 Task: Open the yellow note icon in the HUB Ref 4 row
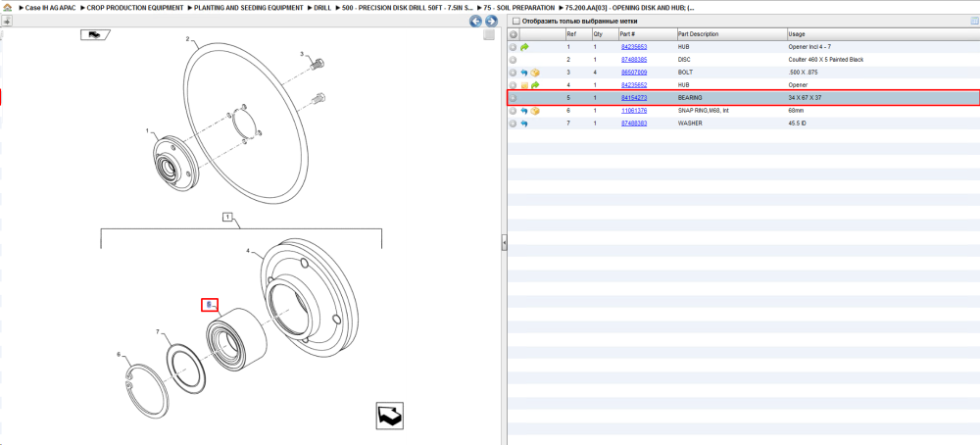pyautogui.click(x=524, y=85)
